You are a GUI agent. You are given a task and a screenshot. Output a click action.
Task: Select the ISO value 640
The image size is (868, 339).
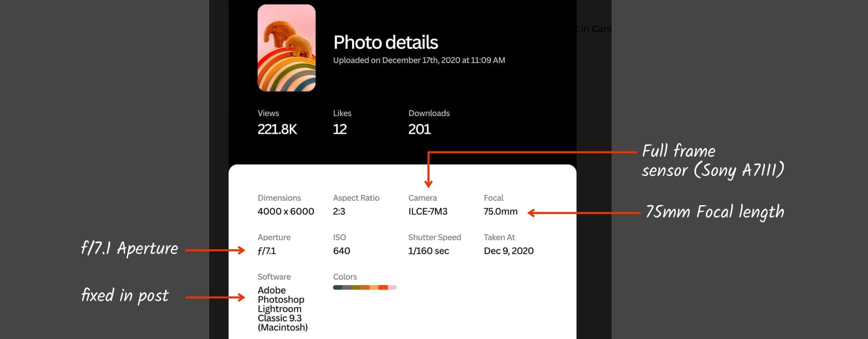tap(342, 251)
